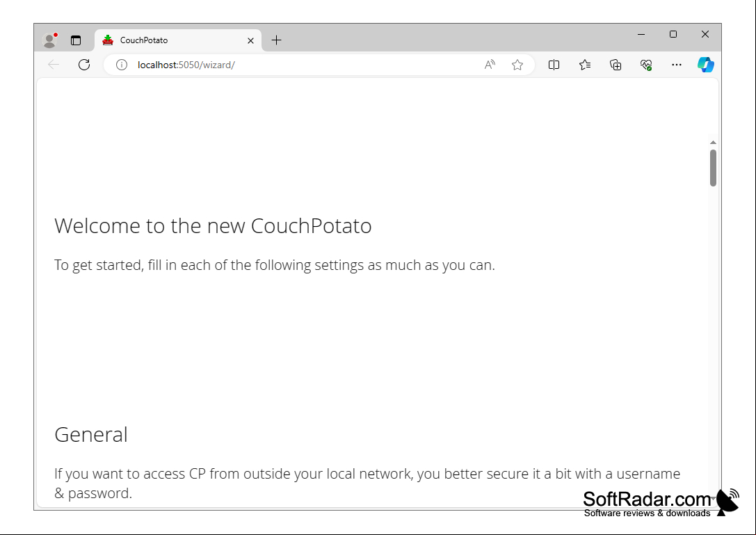Maximize the browser window
This screenshot has width=756, height=535.
pyautogui.click(x=673, y=34)
